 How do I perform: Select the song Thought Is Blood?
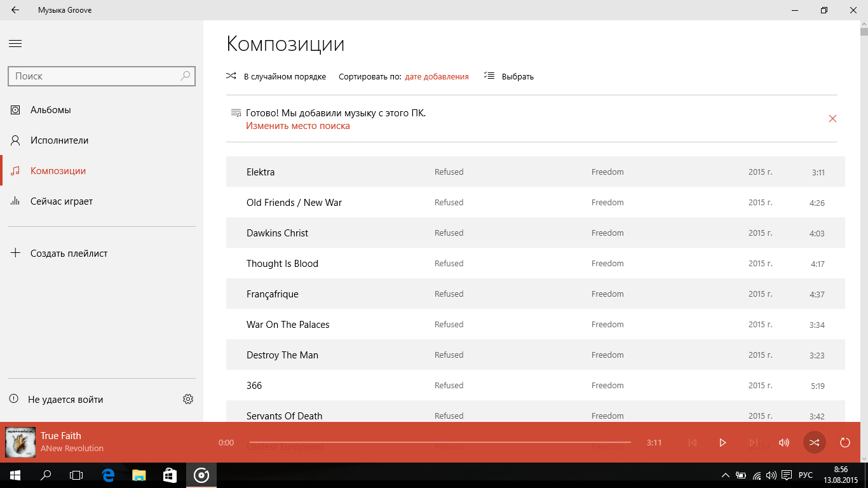535,264
